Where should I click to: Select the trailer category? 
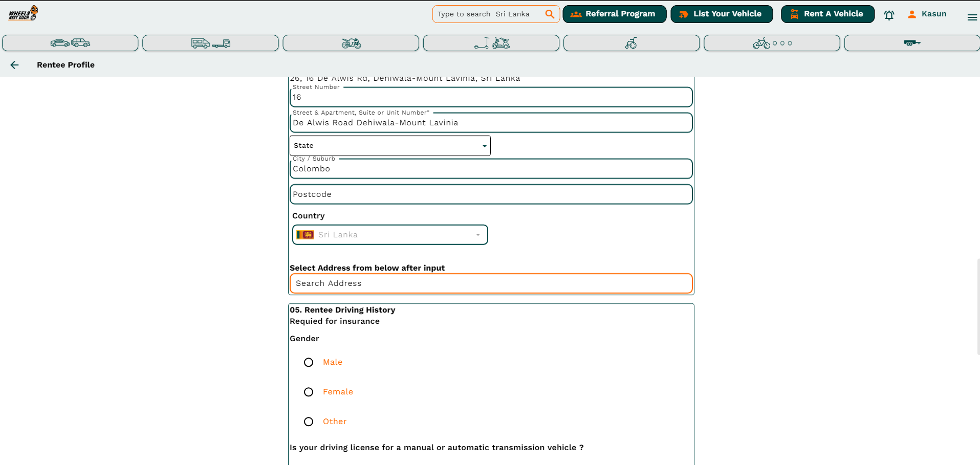[911, 43]
